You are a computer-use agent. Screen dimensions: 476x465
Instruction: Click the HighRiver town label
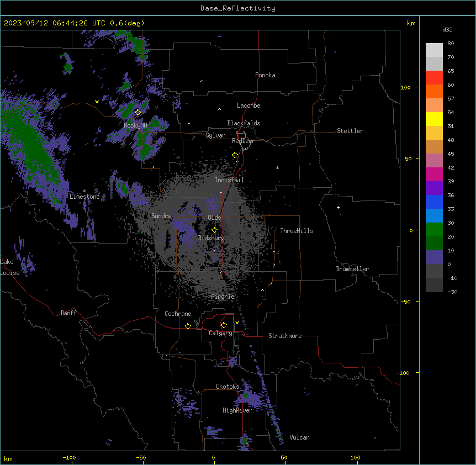click(237, 410)
